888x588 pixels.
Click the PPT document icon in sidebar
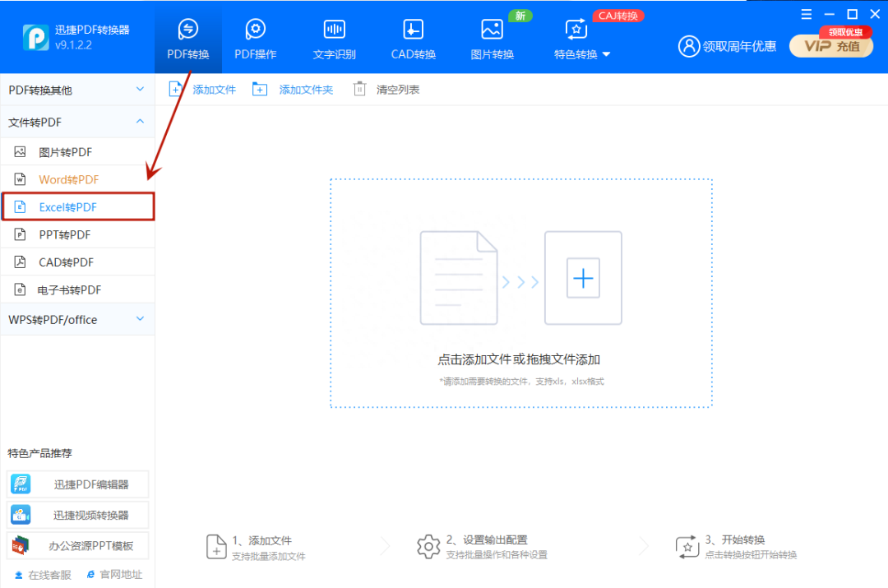pyautogui.click(x=20, y=234)
